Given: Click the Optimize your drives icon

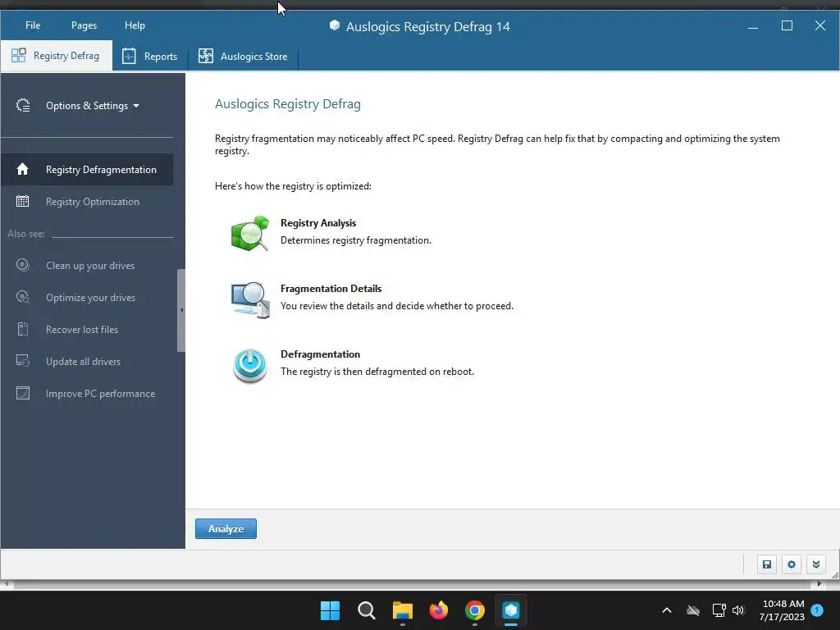Looking at the screenshot, I should coord(22,297).
